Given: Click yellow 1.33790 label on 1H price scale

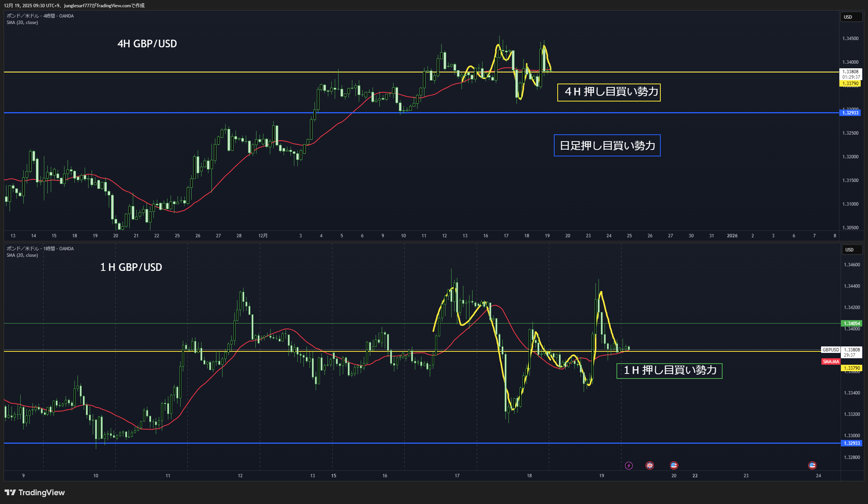Looking at the screenshot, I should click(x=852, y=368).
